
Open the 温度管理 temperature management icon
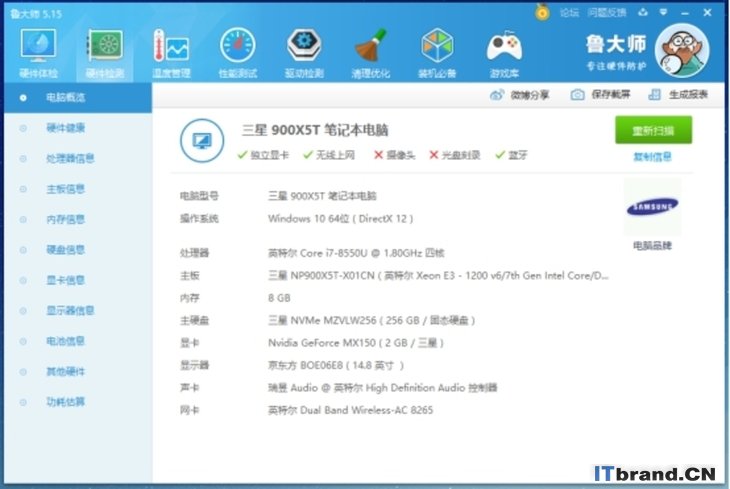click(171, 53)
